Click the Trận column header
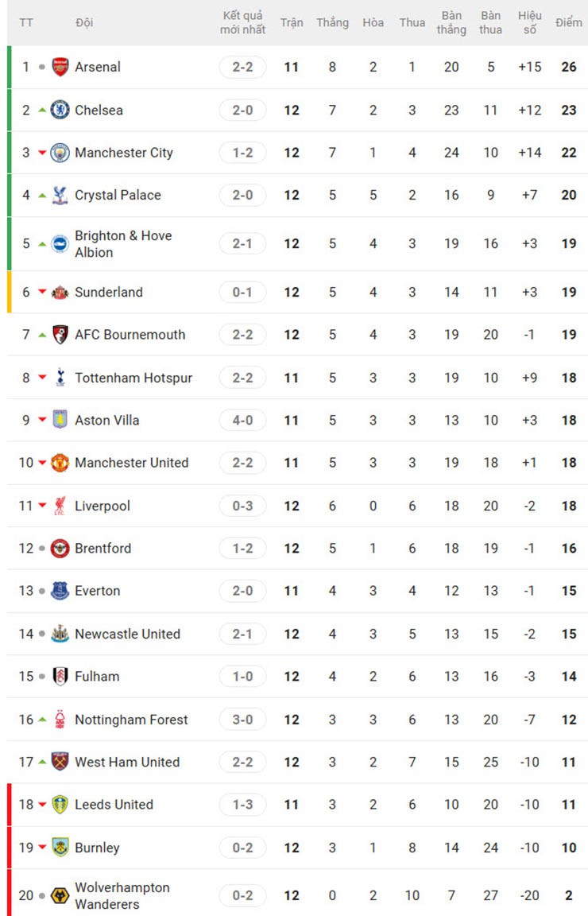The image size is (588, 916). coord(292,23)
